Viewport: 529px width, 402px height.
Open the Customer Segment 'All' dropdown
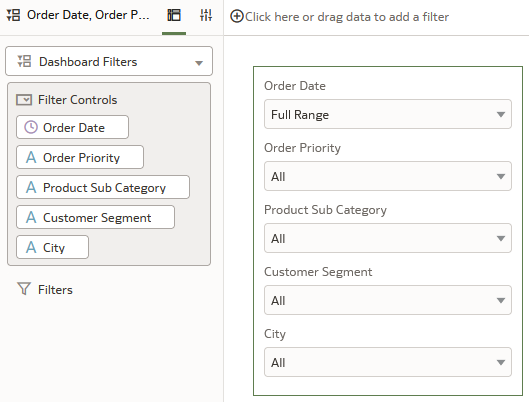[388, 300]
